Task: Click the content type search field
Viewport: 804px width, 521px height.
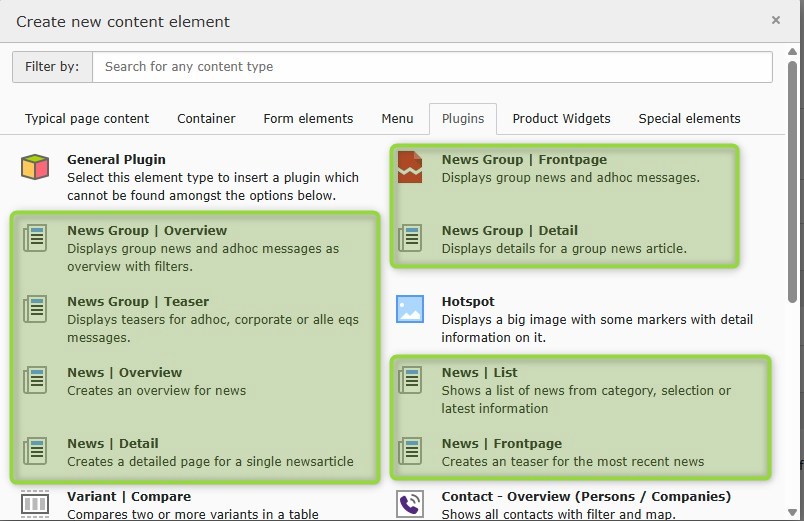Action: tap(432, 67)
